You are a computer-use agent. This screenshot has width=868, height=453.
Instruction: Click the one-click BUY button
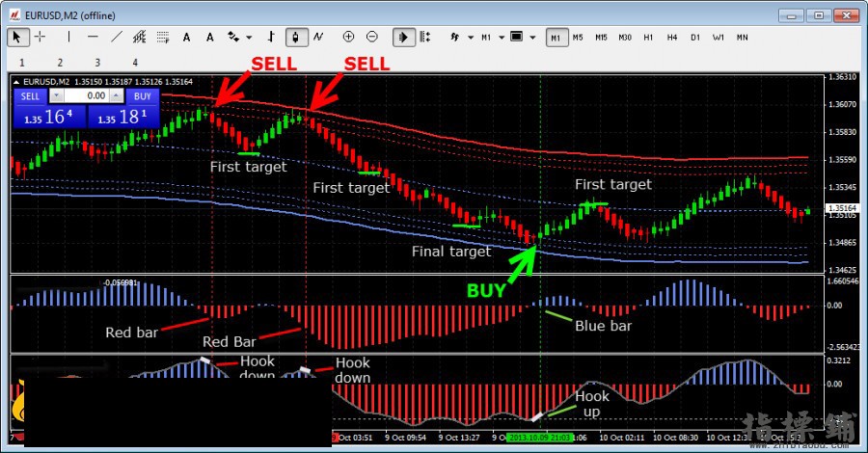pos(143,96)
